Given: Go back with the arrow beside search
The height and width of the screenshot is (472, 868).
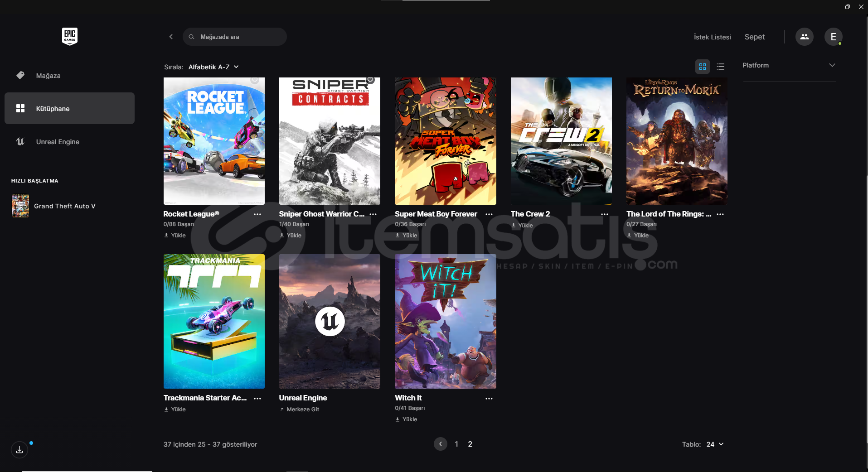Looking at the screenshot, I should point(171,37).
